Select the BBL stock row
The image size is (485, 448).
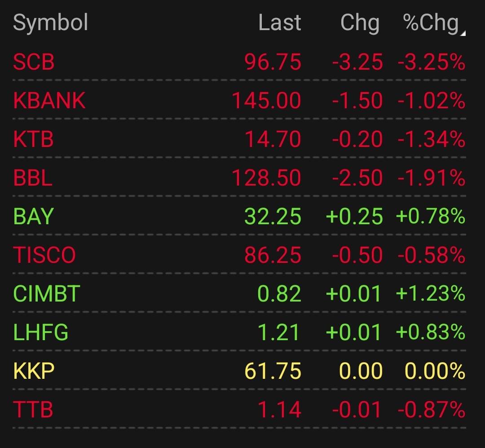coord(239,177)
